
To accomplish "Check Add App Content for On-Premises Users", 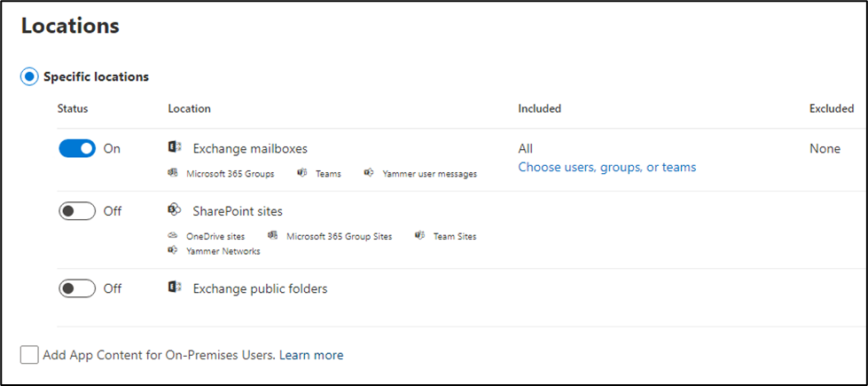I will coord(29,355).
